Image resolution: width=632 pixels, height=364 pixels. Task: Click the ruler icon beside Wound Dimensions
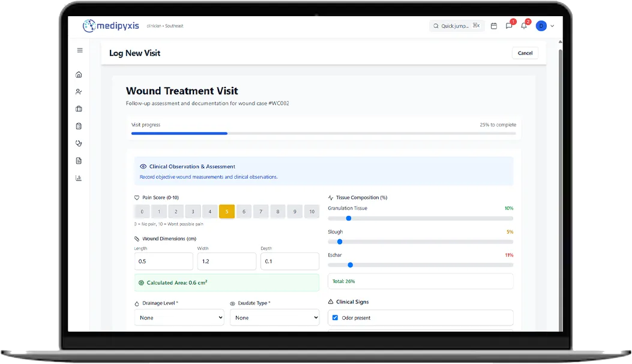tap(137, 239)
